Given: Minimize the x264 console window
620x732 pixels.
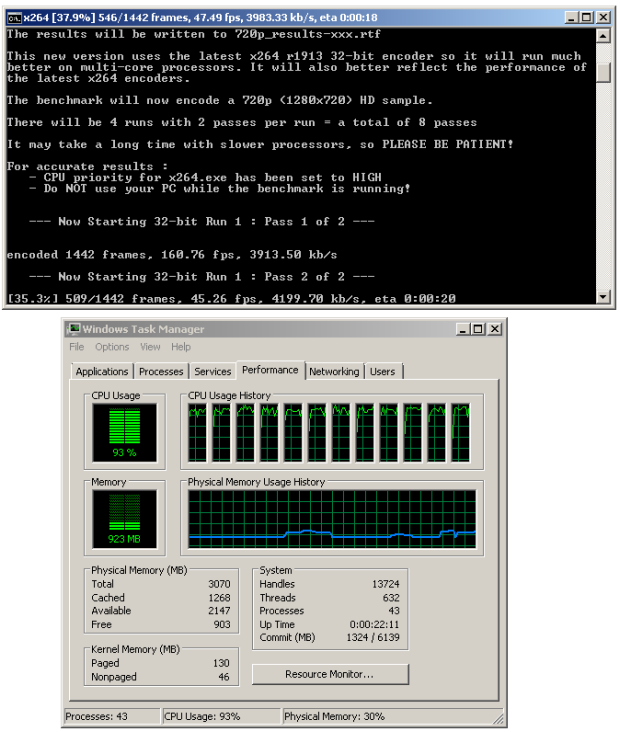Looking at the screenshot, I should click(x=571, y=17).
